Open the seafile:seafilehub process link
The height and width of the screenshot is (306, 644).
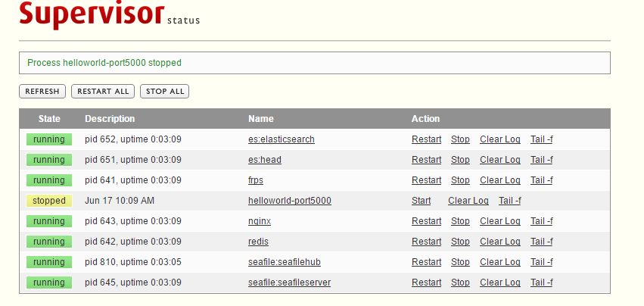click(x=285, y=262)
